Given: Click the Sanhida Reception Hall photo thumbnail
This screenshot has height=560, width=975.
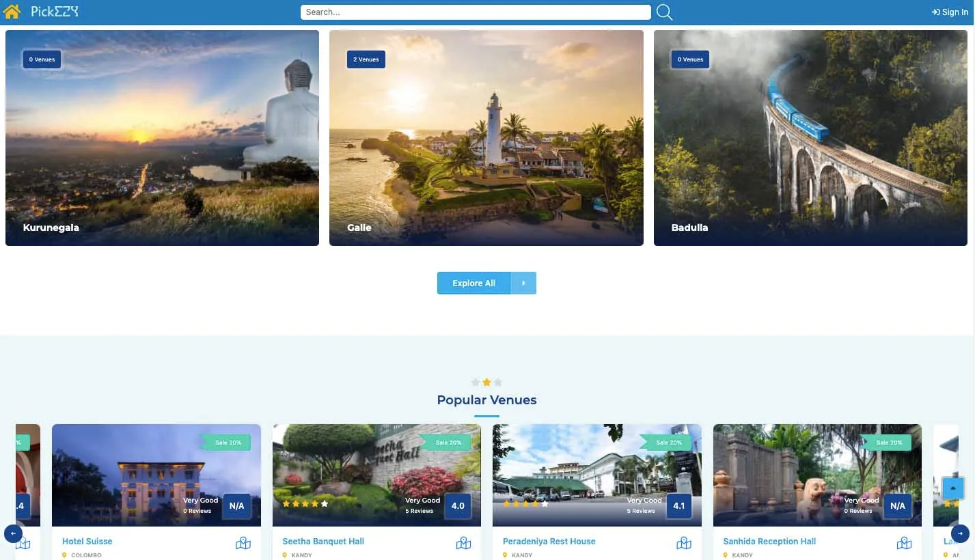Looking at the screenshot, I should (817, 475).
